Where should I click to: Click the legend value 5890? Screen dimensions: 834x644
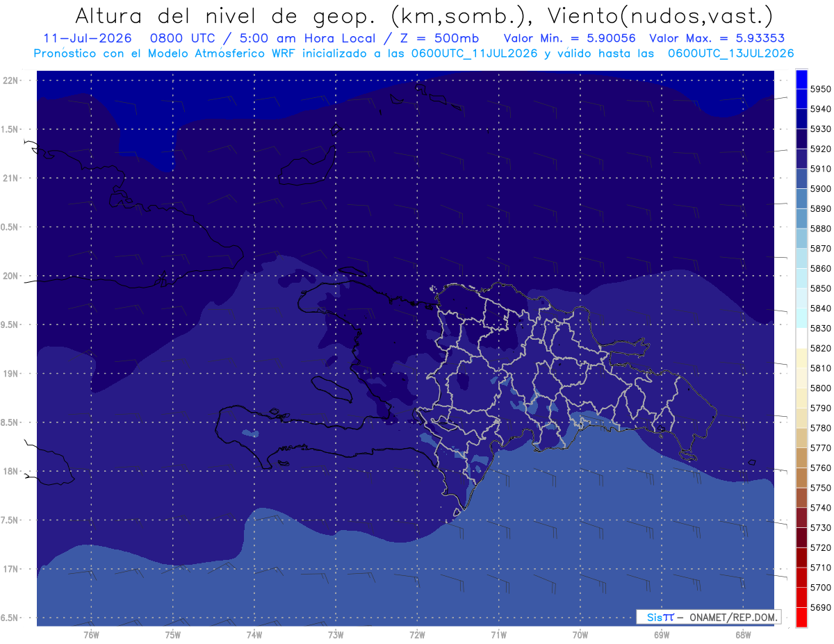click(x=820, y=208)
